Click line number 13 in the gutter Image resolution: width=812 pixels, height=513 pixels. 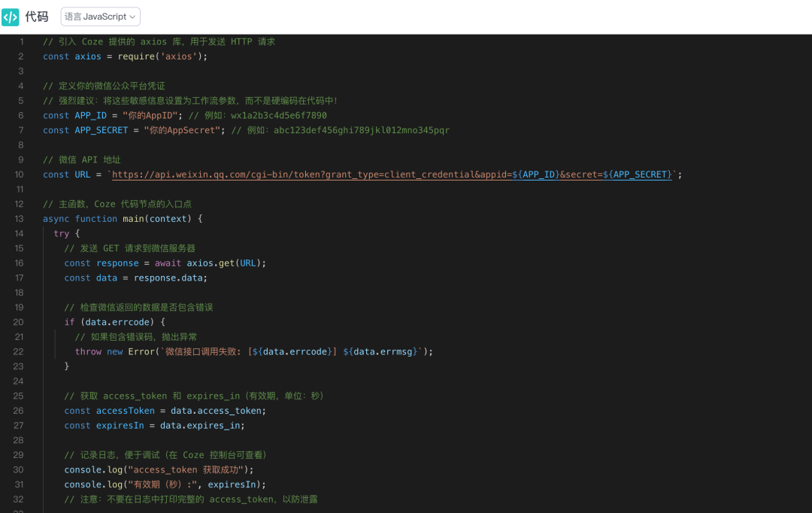pos(19,219)
